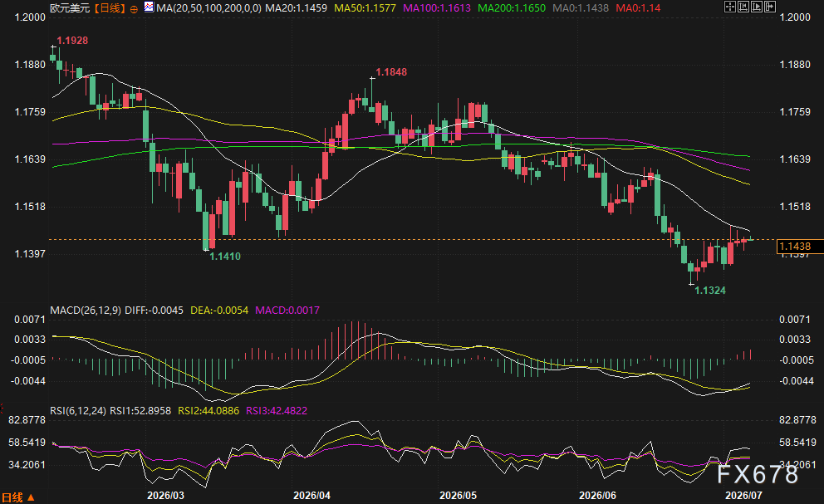This screenshot has width=824, height=504.
Task: Click the orange circled-plus icon beside 日线
Action: pos(134,9)
